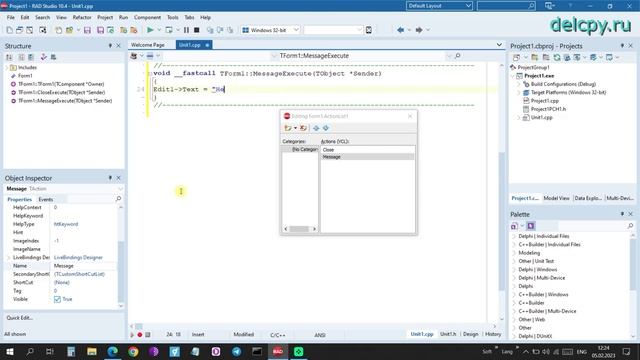Open Chrome from the taskbar
The width and height of the screenshot is (640, 360).
click(x=133, y=351)
